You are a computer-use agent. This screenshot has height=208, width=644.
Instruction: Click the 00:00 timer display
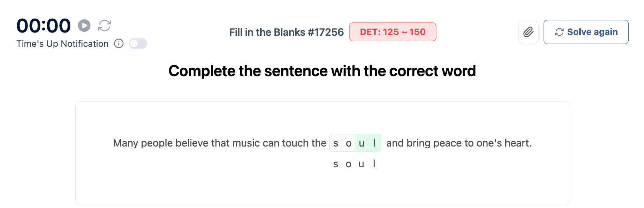pyautogui.click(x=44, y=26)
